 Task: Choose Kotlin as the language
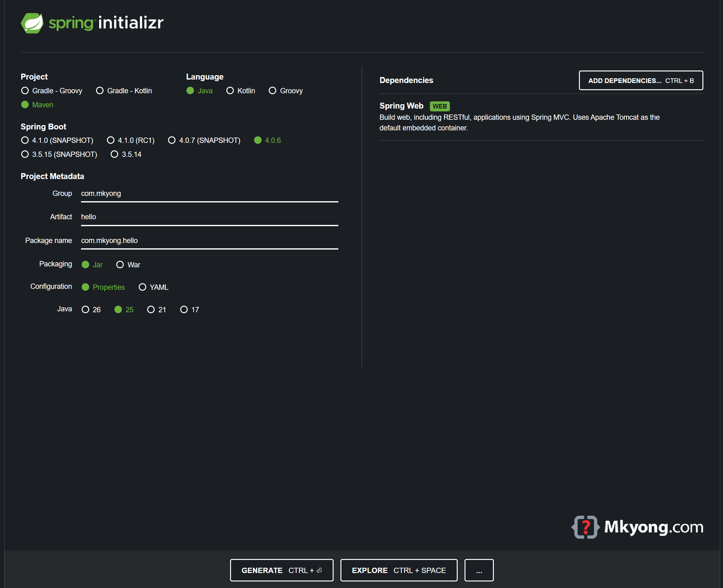tap(241, 91)
